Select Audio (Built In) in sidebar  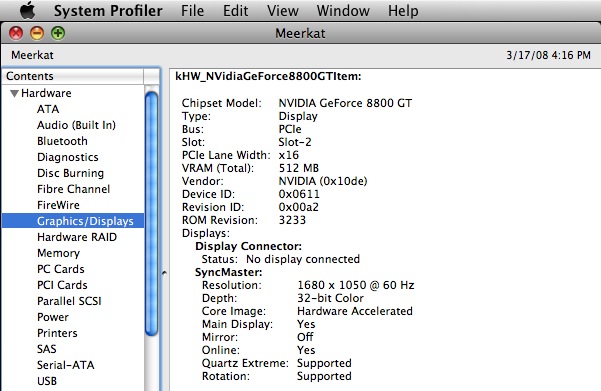tap(76, 125)
